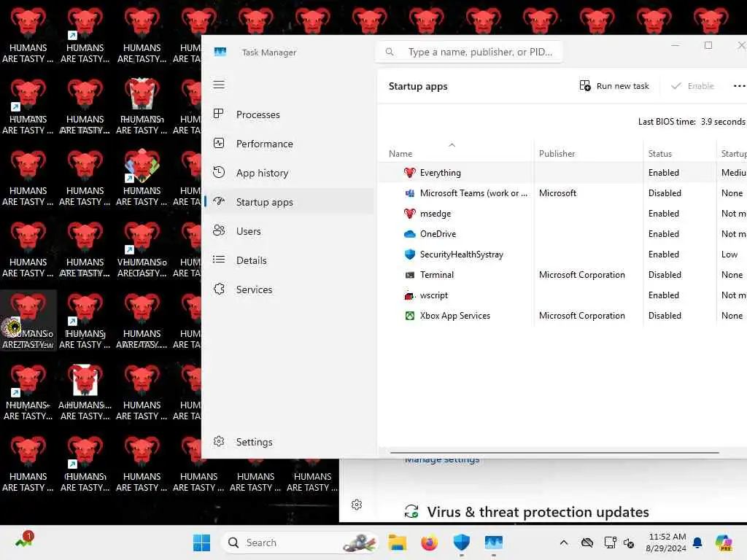The width and height of the screenshot is (747, 560).
Task: Select the Terminal startup entry
Action: pos(562,275)
